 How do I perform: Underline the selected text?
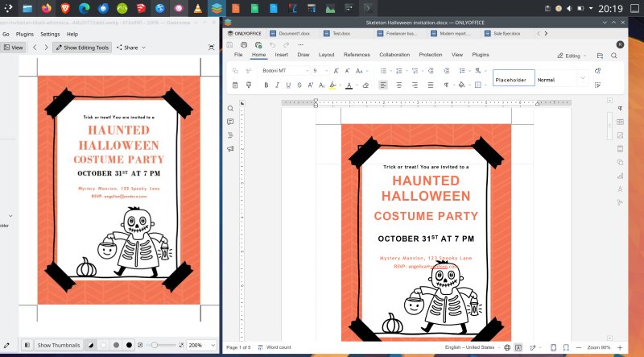(288, 85)
